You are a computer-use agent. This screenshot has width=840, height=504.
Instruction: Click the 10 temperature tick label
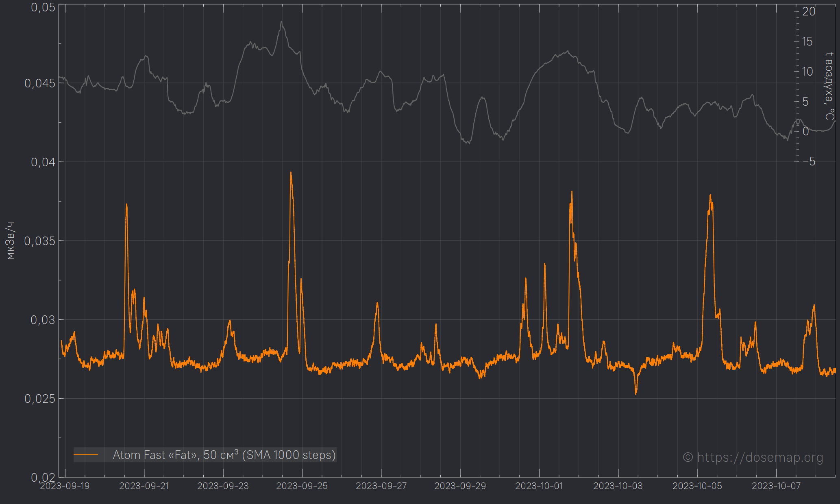(807, 72)
